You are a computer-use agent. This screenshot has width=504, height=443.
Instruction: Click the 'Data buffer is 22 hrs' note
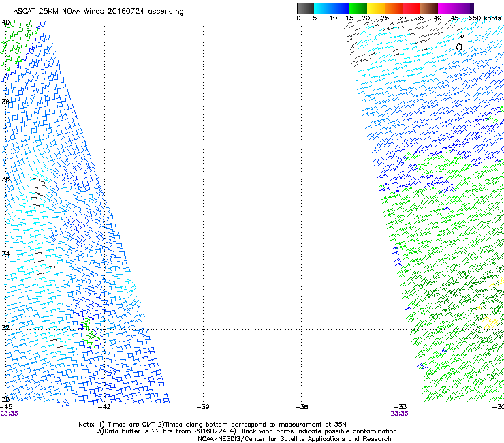[247, 431]
